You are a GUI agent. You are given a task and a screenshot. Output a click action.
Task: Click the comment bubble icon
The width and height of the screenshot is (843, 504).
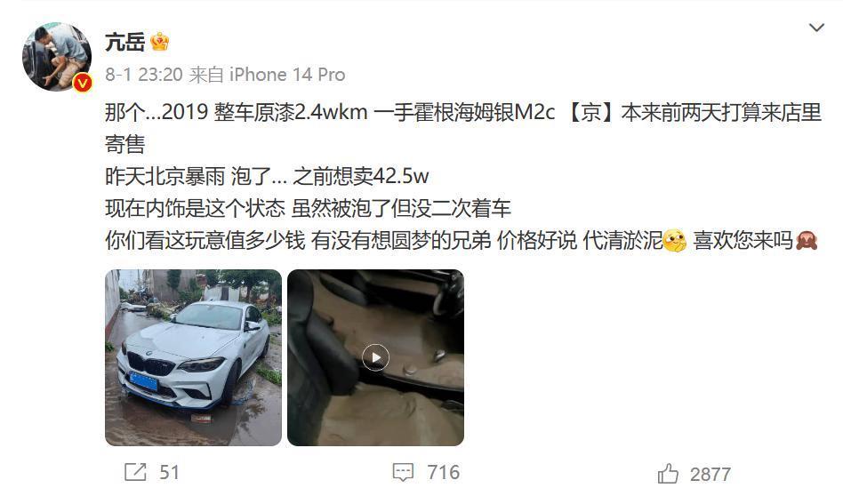point(403,472)
